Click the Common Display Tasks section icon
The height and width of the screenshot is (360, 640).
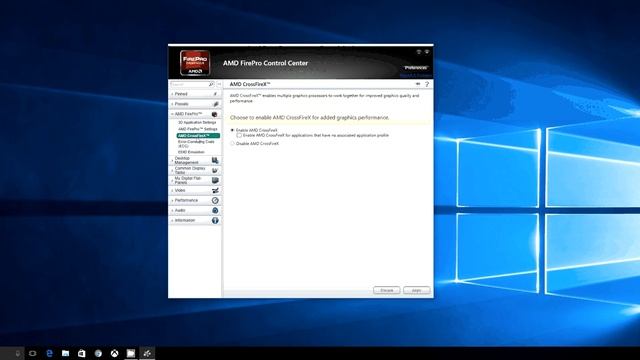coord(215,170)
